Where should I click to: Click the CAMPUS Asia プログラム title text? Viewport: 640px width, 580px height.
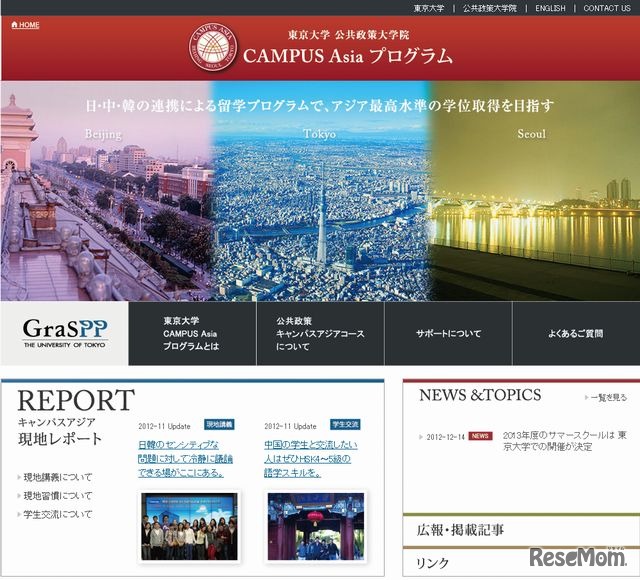348,56
